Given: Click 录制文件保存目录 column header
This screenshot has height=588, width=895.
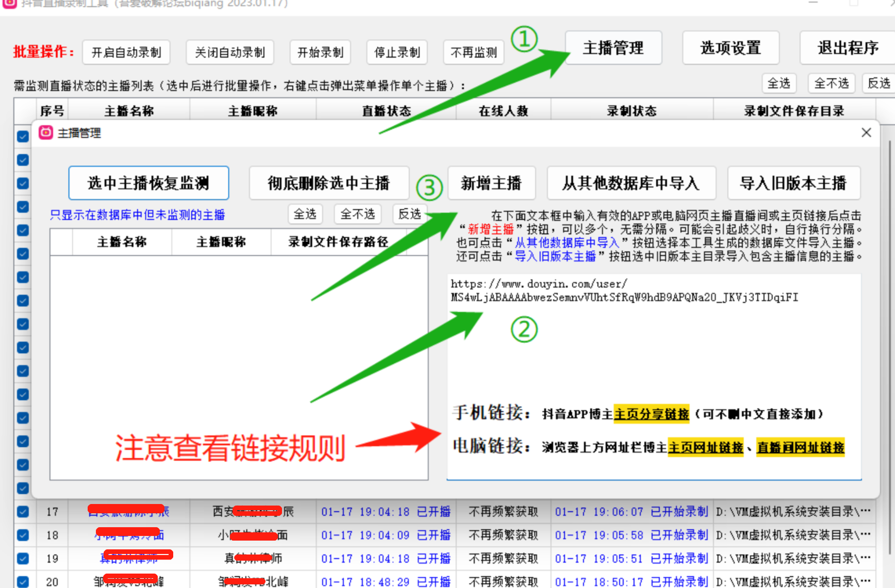Looking at the screenshot, I should pyautogui.click(x=794, y=111).
